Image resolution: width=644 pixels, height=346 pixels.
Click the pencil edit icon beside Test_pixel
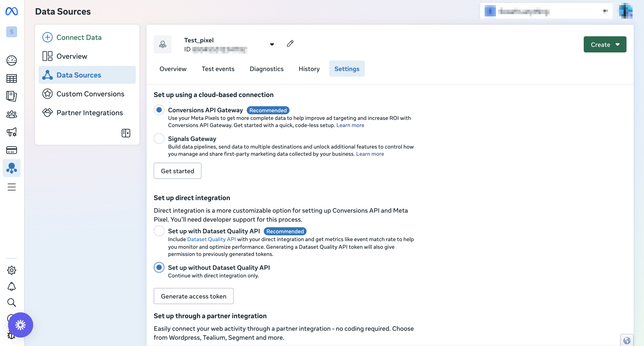point(290,44)
